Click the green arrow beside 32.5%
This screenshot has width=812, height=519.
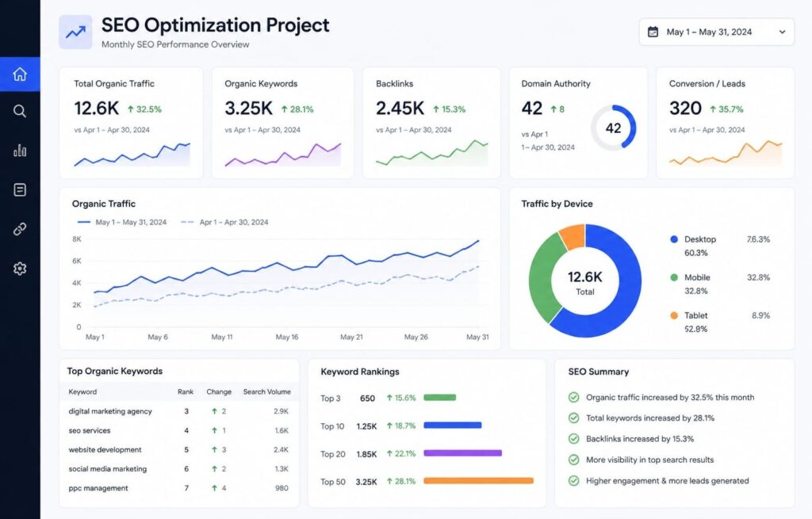pos(131,109)
